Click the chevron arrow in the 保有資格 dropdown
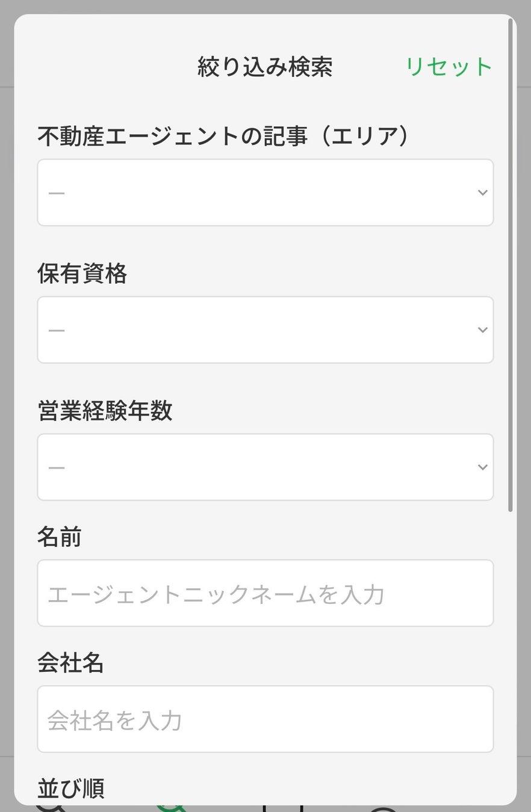 click(x=482, y=330)
